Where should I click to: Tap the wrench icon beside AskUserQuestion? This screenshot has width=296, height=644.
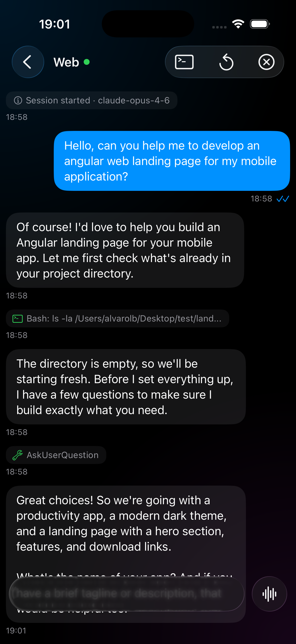point(18,455)
